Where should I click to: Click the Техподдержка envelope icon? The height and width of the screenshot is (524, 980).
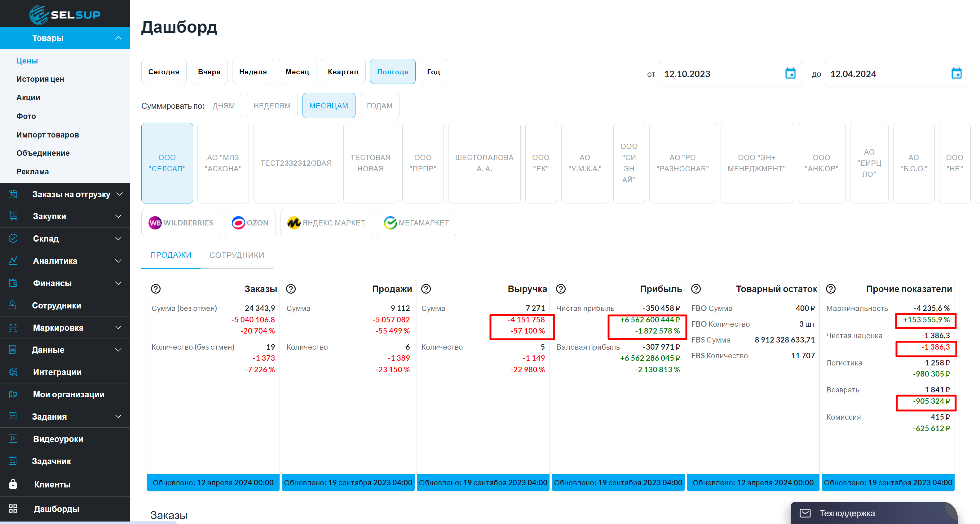805,513
